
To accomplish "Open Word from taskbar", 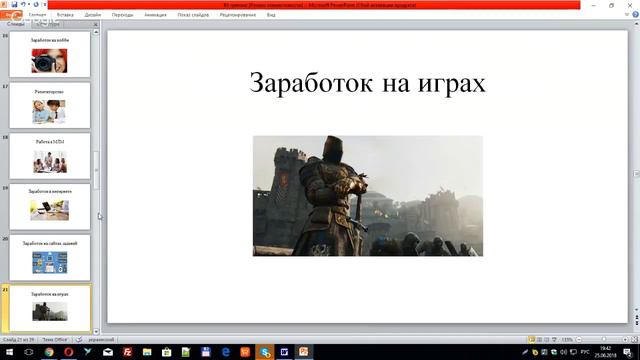I will 284,352.
